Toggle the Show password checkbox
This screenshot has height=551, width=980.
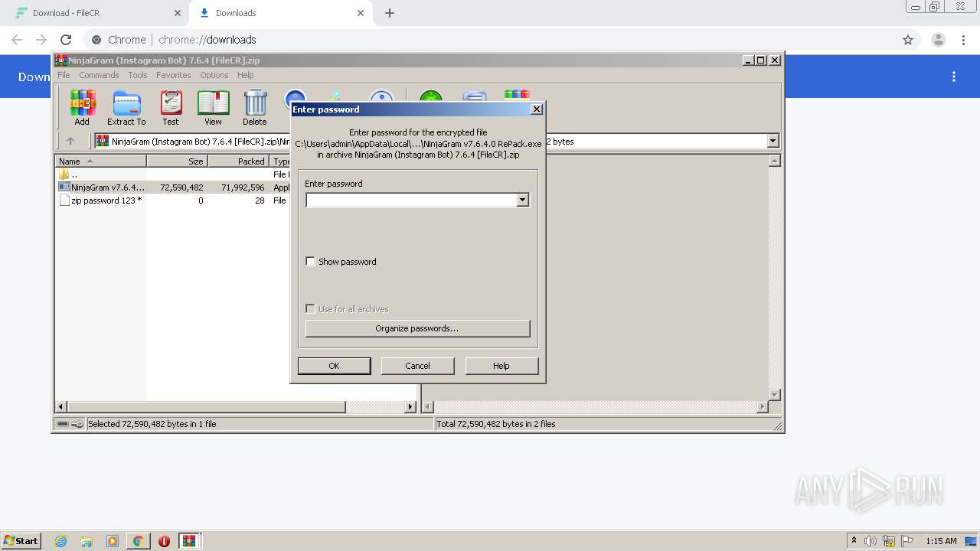(x=310, y=262)
